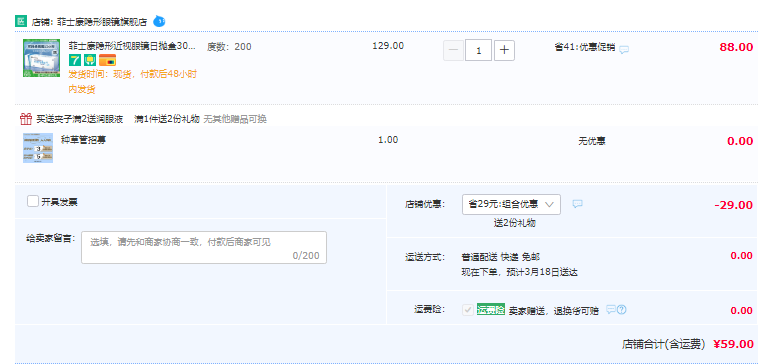The width and height of the screenshot is (765, 364).
Task: Open the product title 菲士康隐形近视眼镜日抛盒30...
Action: (x=132, y=46)
